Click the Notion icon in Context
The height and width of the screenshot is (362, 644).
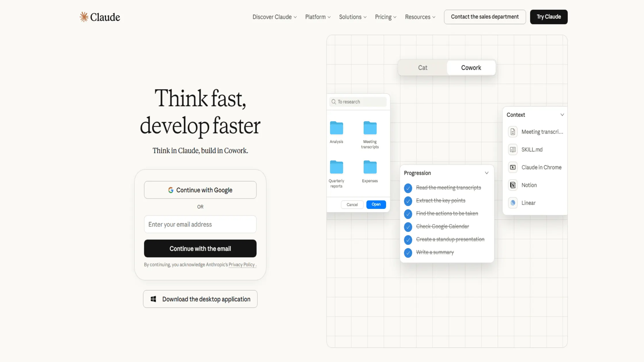(513, 185)
